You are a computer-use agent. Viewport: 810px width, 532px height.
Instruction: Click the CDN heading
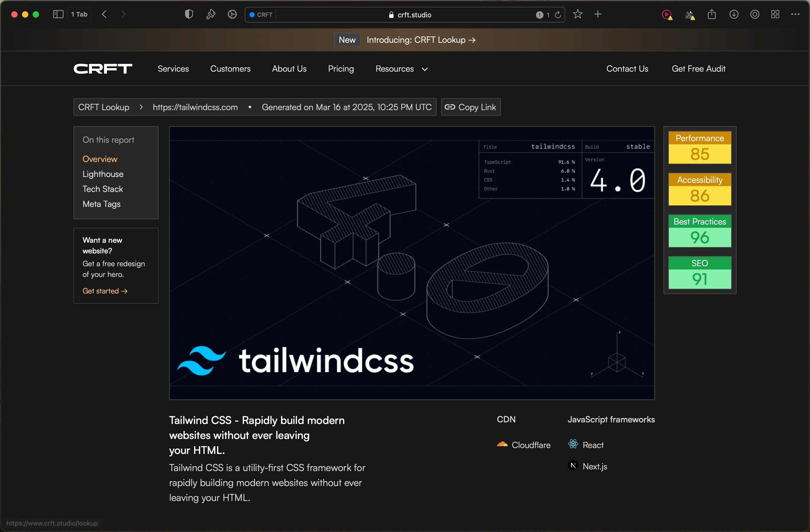click(506, 419)
